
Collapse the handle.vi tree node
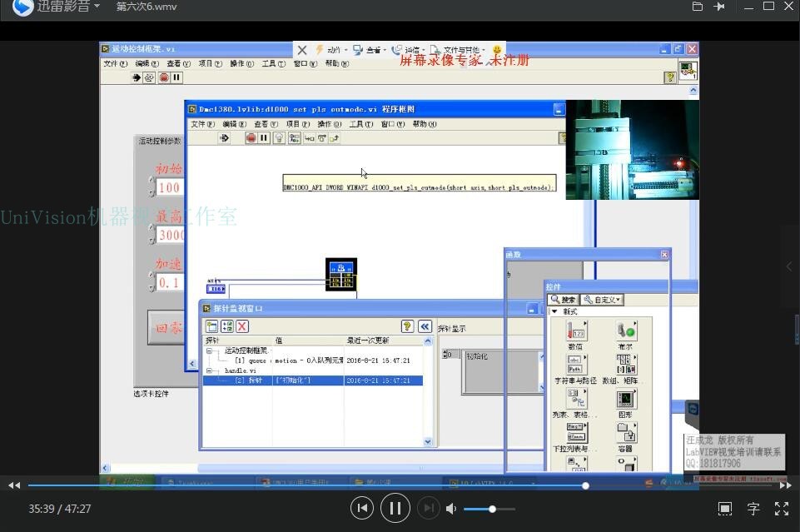[209, 370]
